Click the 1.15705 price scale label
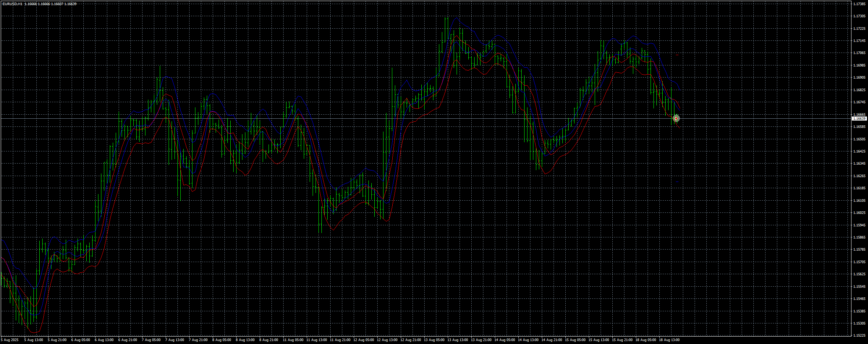The width and height of the screenshot is (868, 344). [x=860, y=262]
